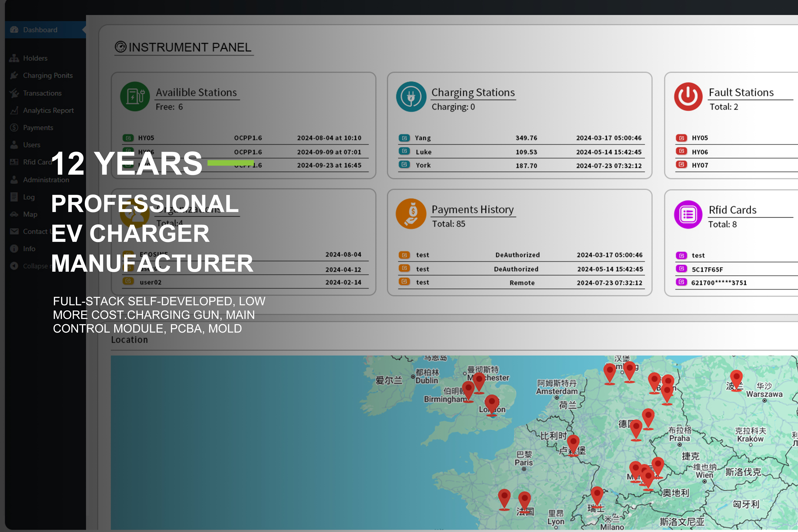This screenshot has width=798, height=532.
Task: Select the 2024-09-23 at 16:45 entry
Action: tap(329, 165)
